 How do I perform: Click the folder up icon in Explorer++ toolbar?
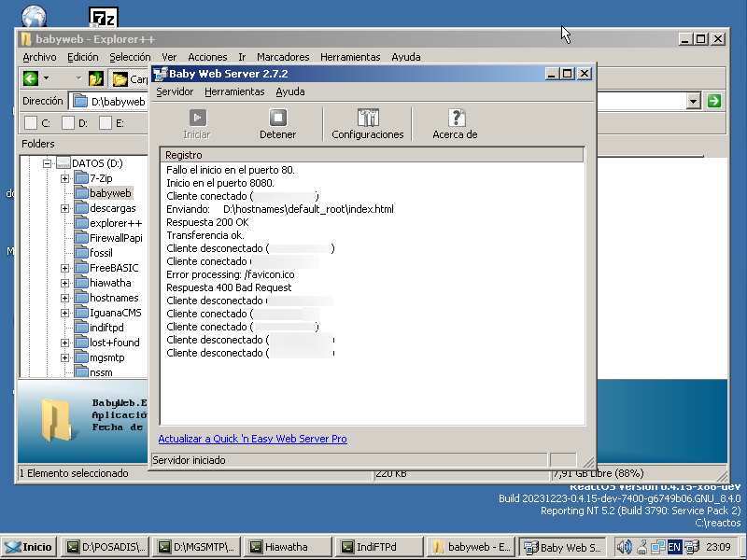[96, 78]
